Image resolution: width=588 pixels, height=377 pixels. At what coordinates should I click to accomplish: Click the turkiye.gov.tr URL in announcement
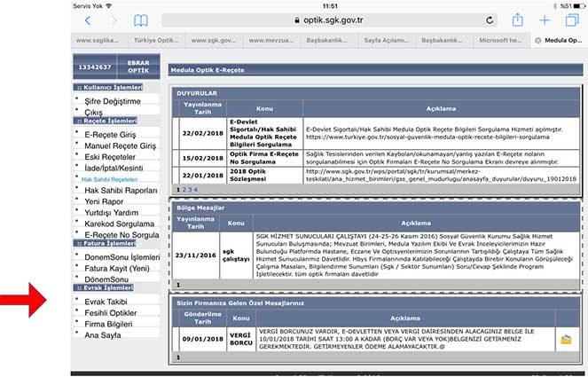coord(427,137)
